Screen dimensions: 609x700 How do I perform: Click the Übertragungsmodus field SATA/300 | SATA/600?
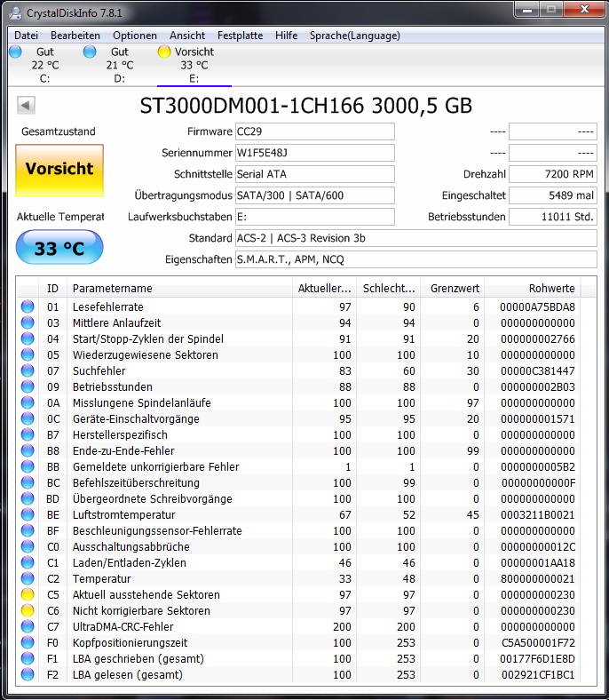[x=315, y=195]
